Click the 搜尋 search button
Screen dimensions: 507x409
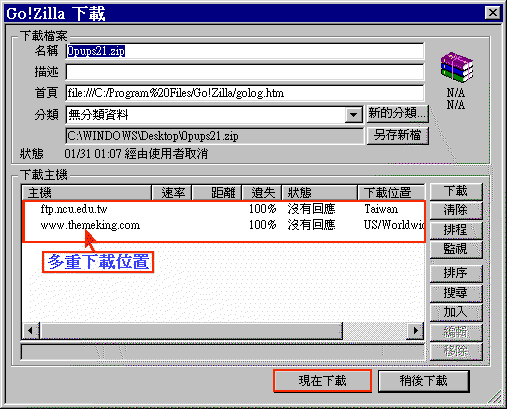[x=456, y=293]
